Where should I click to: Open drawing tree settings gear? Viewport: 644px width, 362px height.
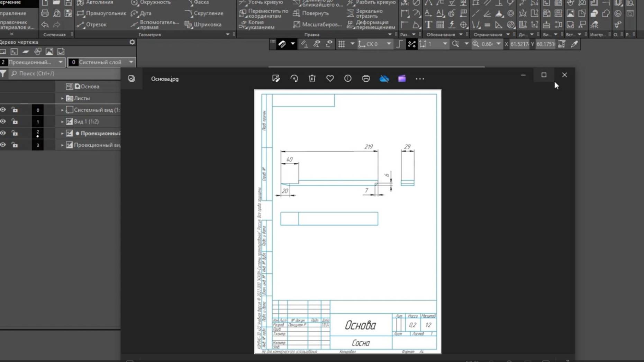tap(132, 42)
